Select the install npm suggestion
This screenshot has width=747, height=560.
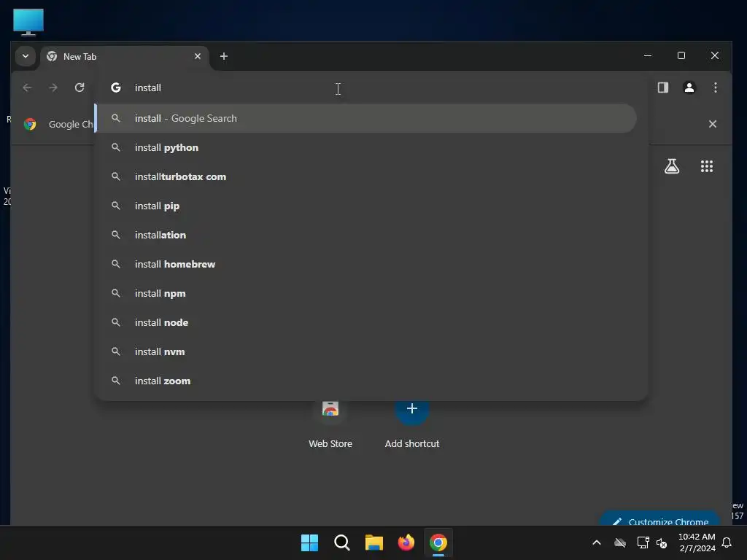(x=366, y=293)
